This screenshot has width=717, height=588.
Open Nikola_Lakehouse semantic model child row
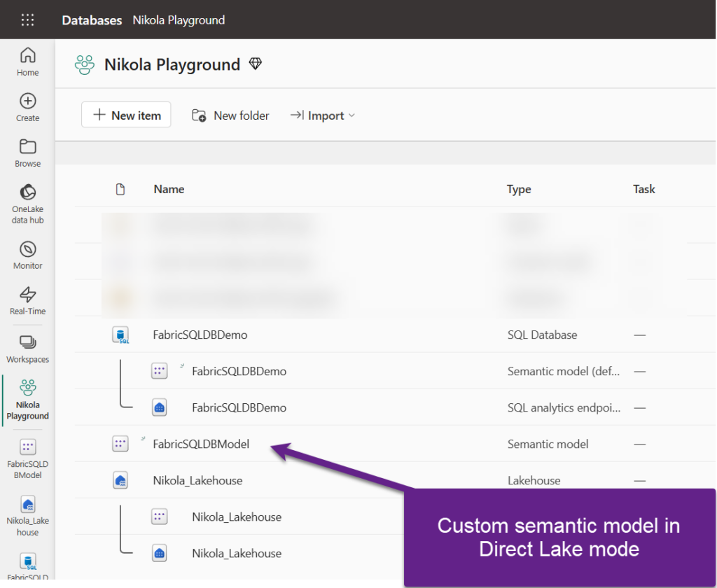(237, 517)
